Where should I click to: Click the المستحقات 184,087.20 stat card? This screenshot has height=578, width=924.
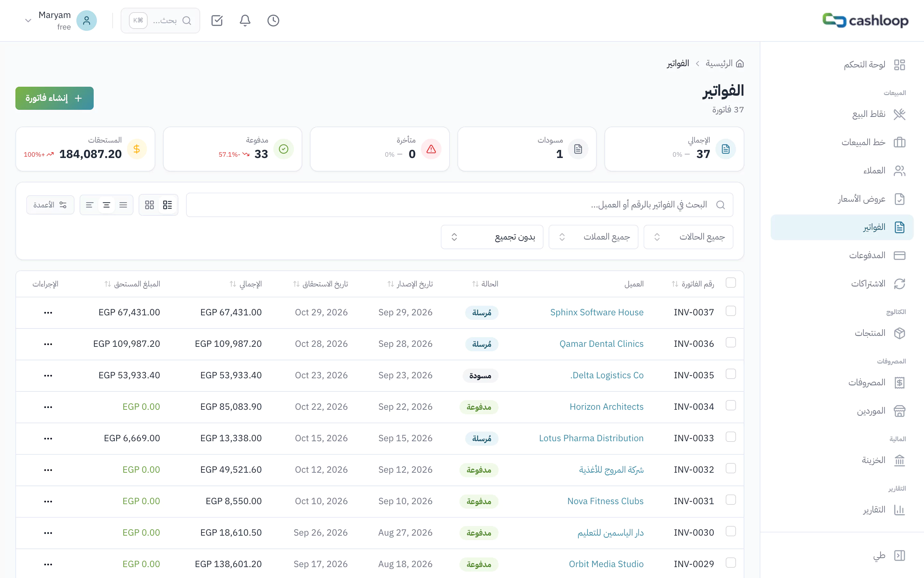(85, 149)
